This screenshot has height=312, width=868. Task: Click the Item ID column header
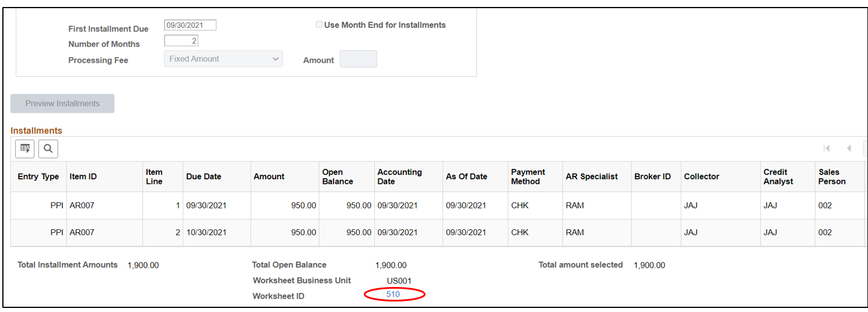[83, 176]
